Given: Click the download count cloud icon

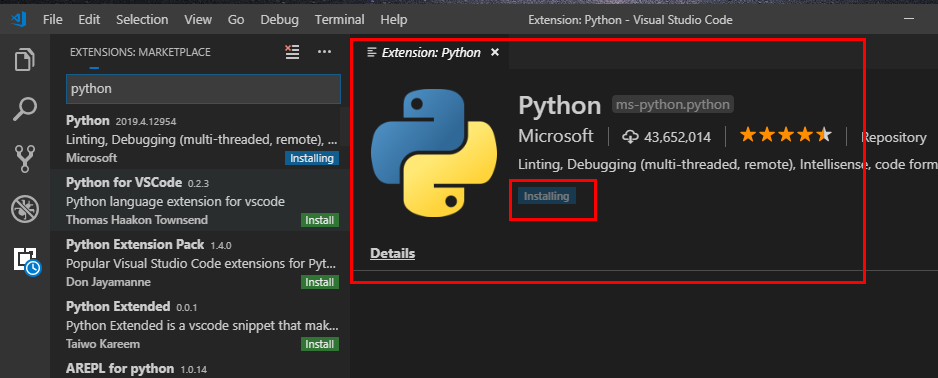Looking at the screenshot, I should pos(630,137).
